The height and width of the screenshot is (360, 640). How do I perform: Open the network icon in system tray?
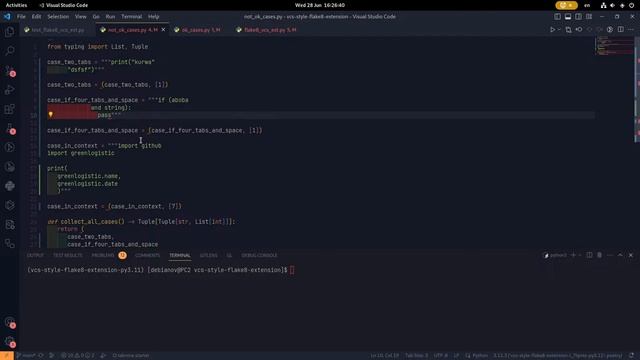point(603,5)
